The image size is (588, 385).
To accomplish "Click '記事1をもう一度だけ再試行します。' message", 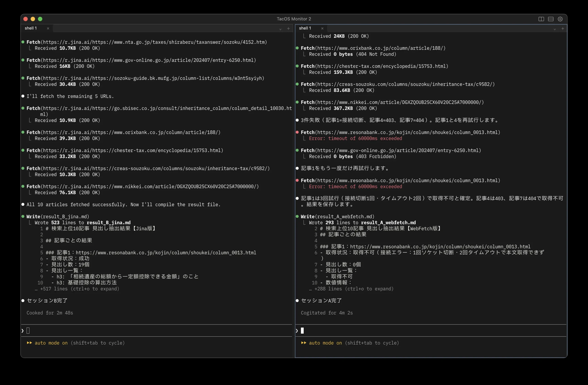I will [345, 169].
